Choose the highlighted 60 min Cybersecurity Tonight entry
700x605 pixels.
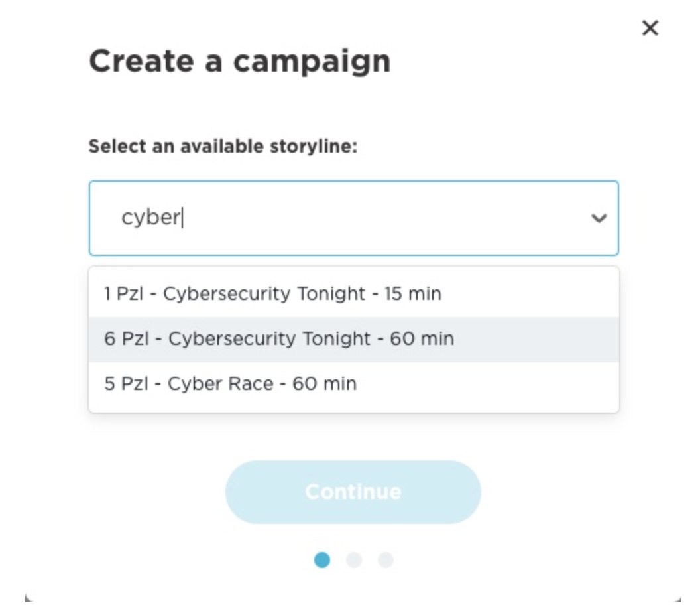click(279, 339)
